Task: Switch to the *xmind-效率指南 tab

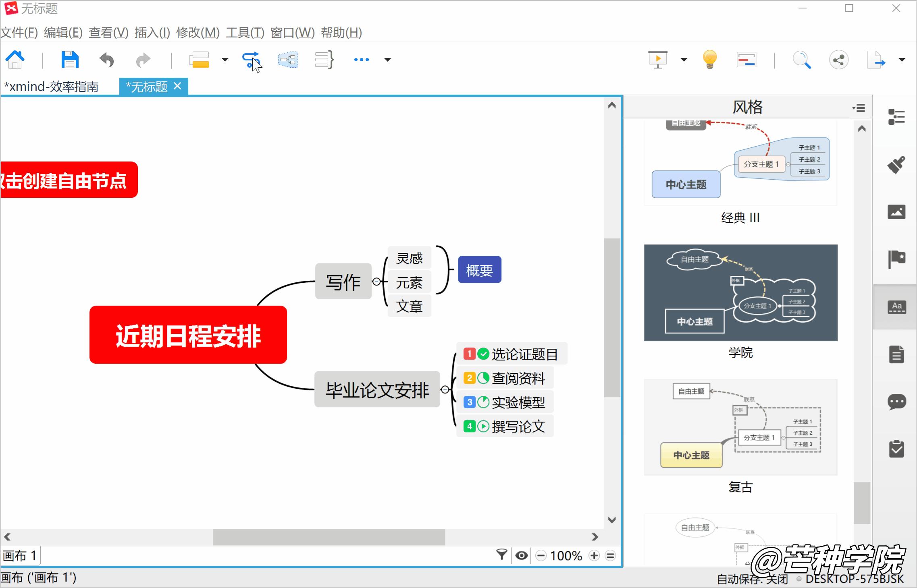Action: point(52,87)
